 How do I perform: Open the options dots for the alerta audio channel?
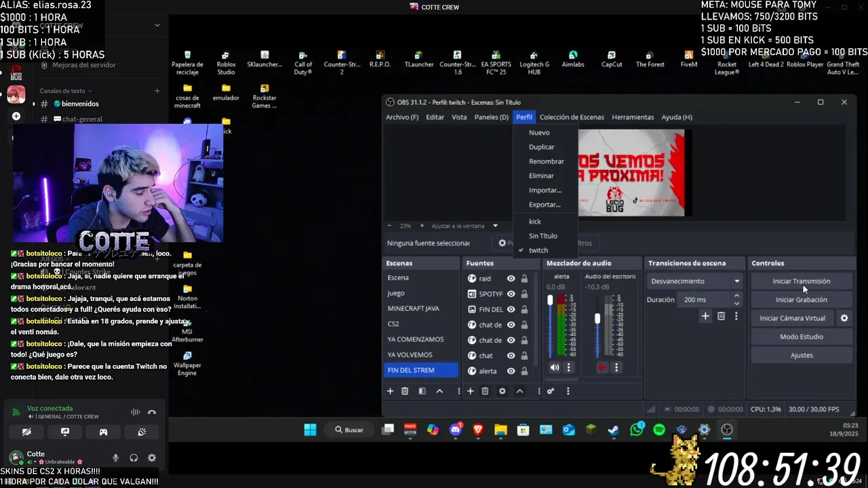tap(569, 367)
